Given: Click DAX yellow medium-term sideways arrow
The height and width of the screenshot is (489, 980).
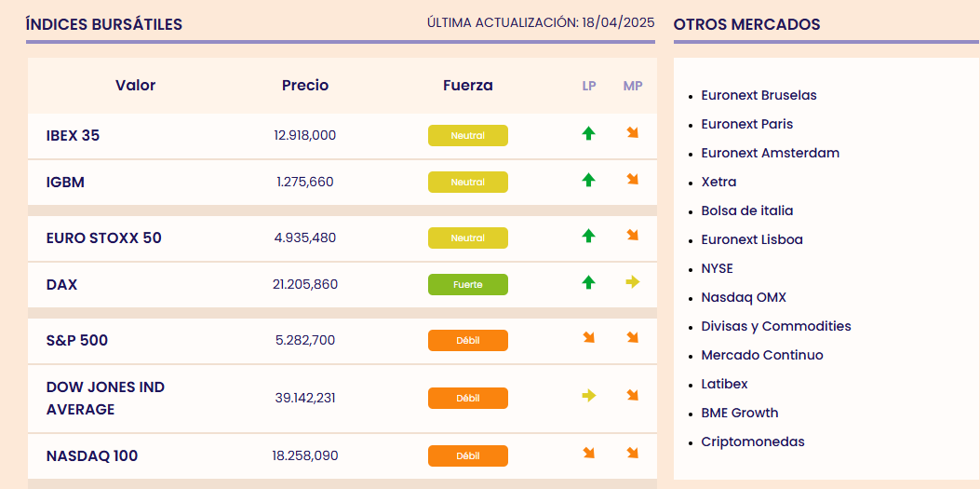Looking at the screenshot, I should pos(633,282).
